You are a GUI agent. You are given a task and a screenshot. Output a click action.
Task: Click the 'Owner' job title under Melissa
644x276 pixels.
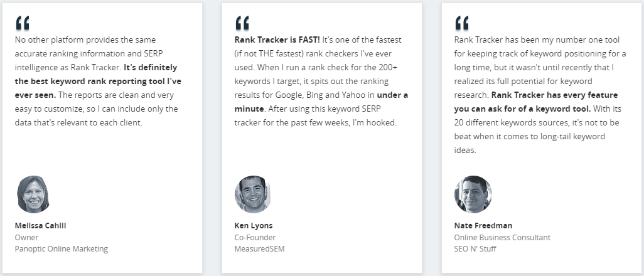[x=26, y=237]
